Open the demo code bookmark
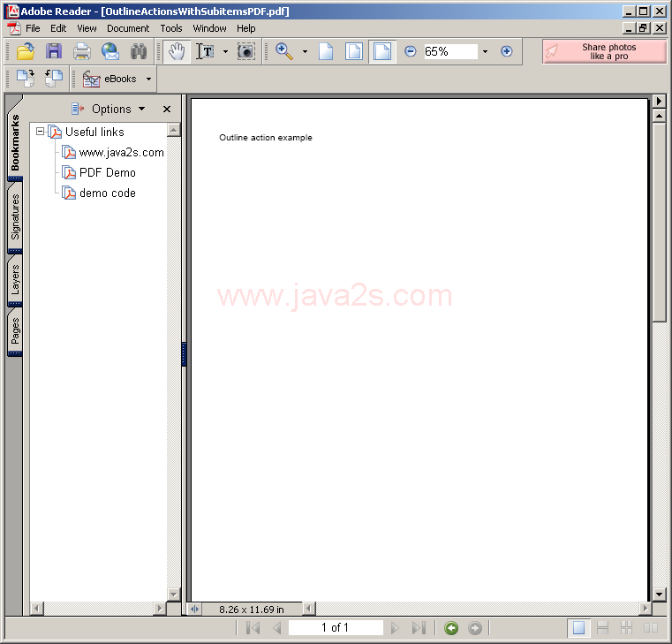 pyautogui.click(x=108, y=193)
